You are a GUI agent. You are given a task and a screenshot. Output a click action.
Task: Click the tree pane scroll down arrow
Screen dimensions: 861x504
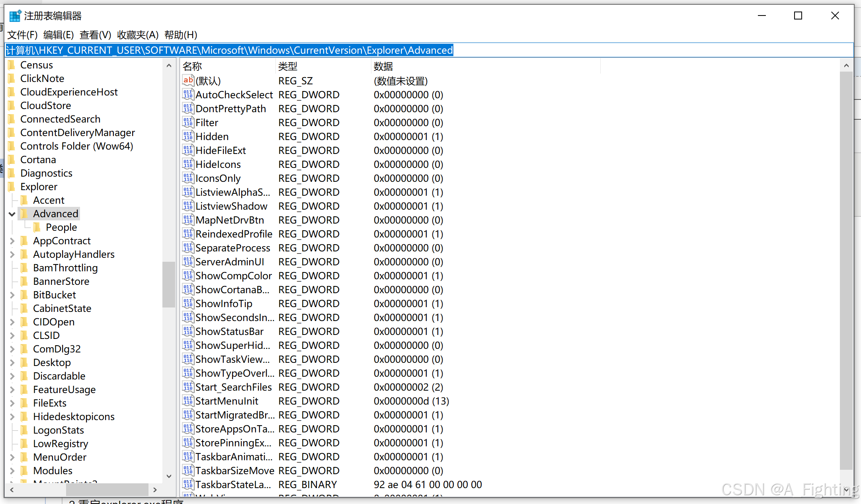(x=169, y=476)
